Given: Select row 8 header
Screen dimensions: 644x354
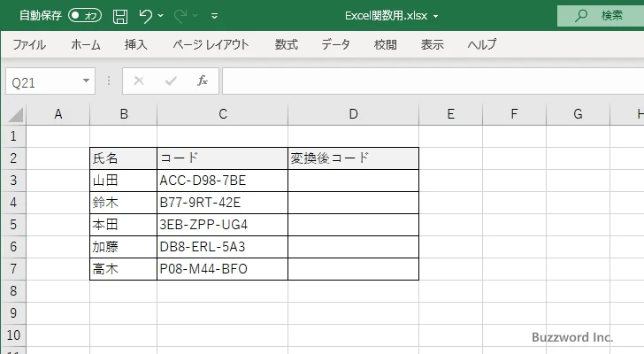Looking at the screenshot, I should [13, 291].
